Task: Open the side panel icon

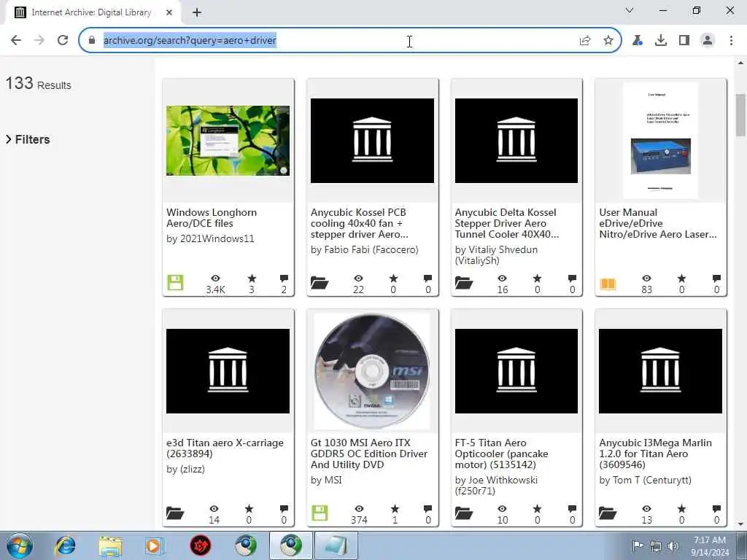Action: pyautogui.click(x=684, y=41)
